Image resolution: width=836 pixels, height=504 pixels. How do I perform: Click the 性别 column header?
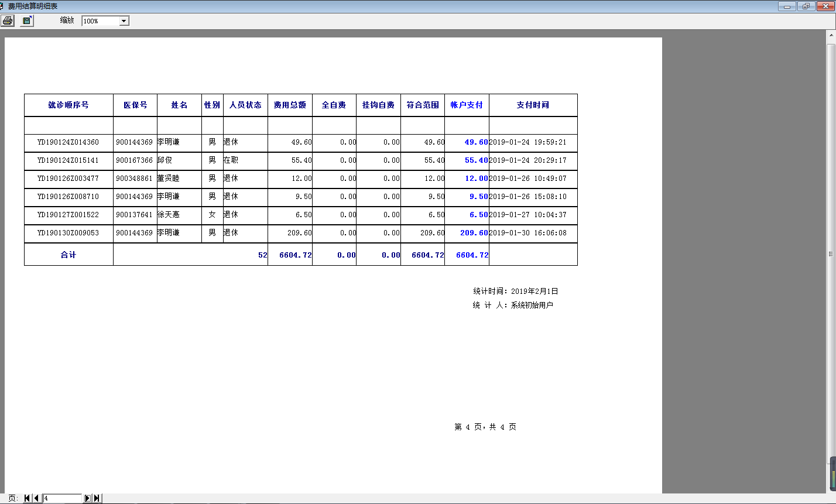213,105
